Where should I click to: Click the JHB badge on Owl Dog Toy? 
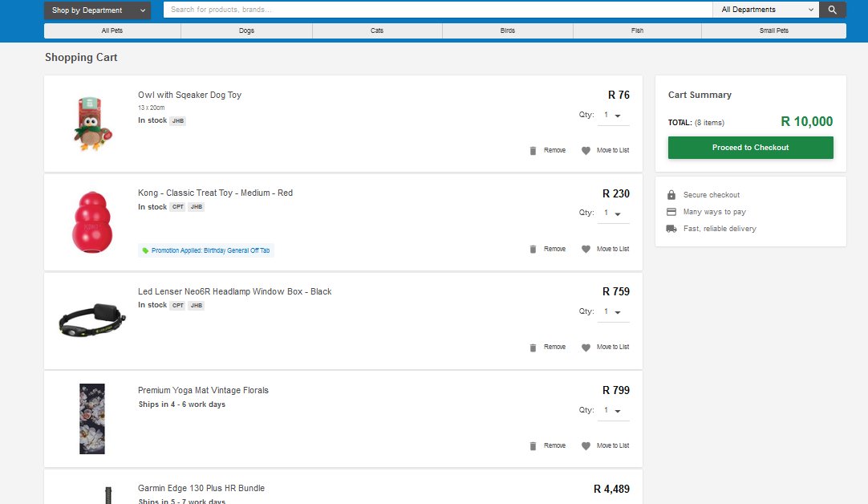click(178, 120)
